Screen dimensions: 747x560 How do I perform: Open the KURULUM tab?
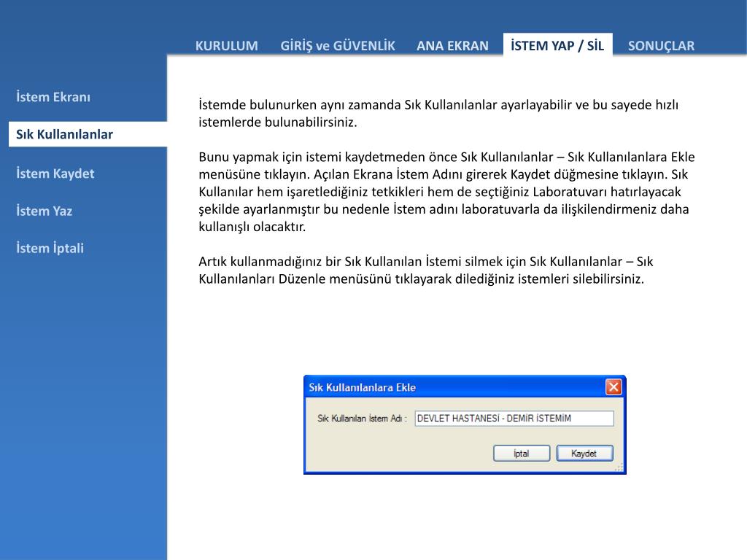tap(226, 46)
